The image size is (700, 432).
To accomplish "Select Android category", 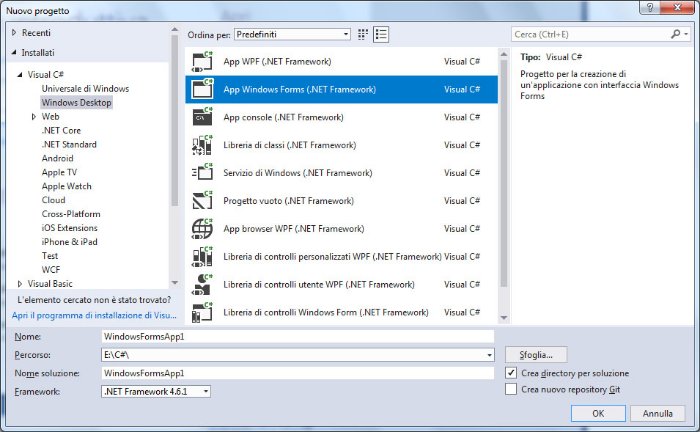I will (58, 158).
